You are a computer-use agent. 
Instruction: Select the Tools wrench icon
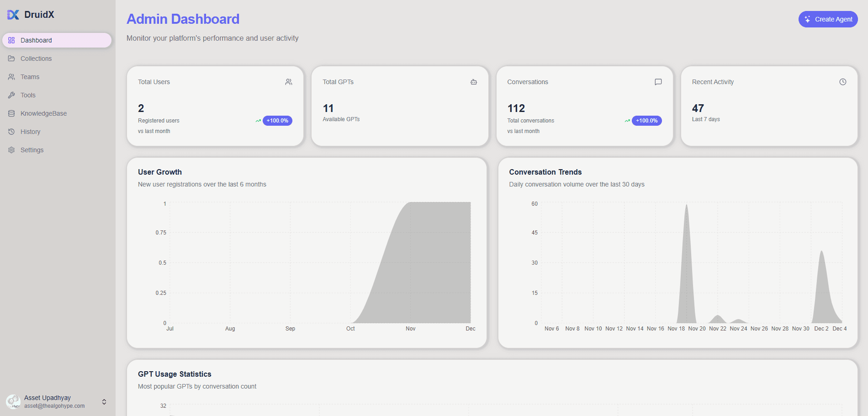pos(11,95)
